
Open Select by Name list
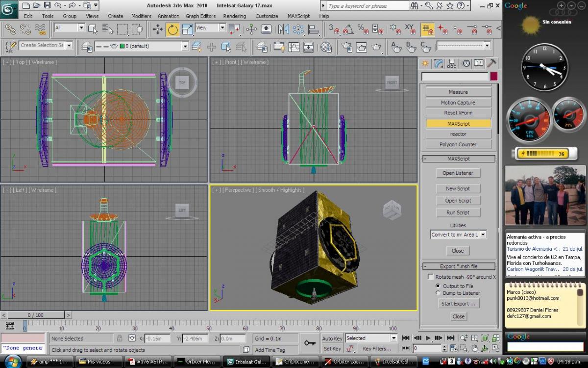[x=107, y=29]
